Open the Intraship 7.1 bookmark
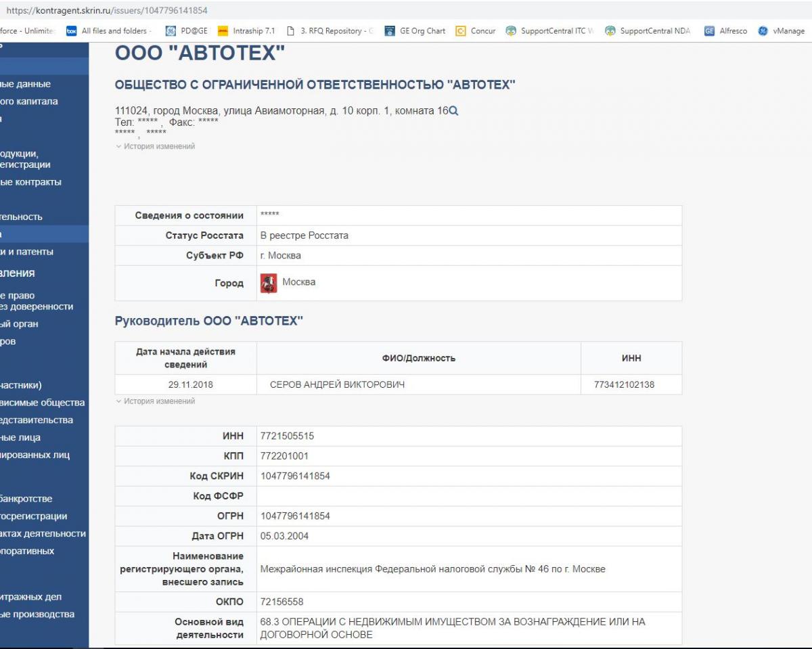Screen dimensions: 812x649 click(x=246, y=31)
